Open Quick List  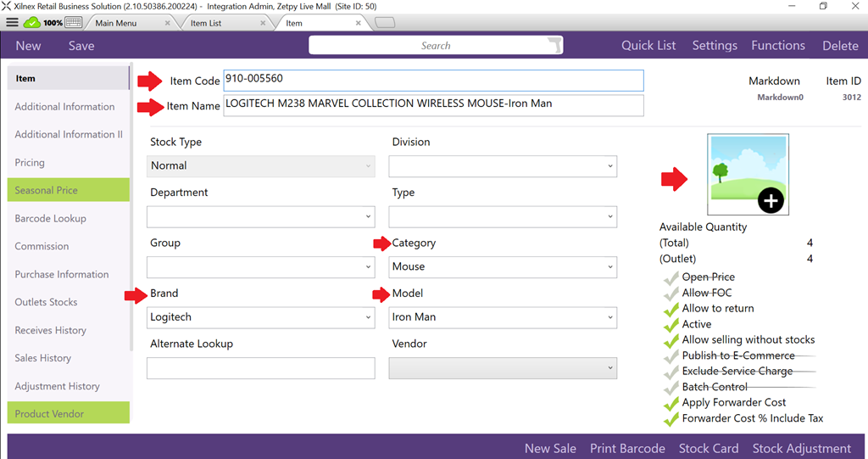pos(648,46)
